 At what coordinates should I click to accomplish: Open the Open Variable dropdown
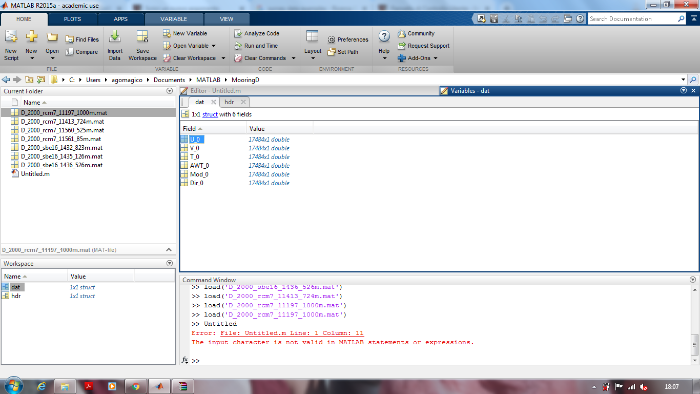click(213, 46)
